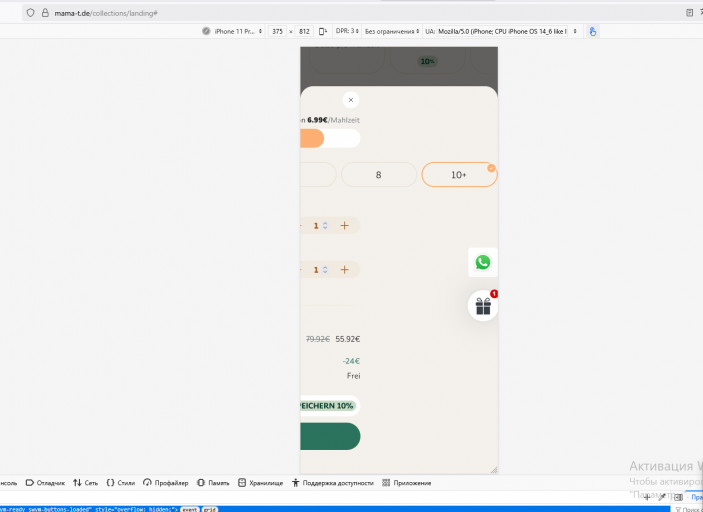Image resolution: width=703 pixels, height=512 pixels.
Task: Click the green checkout button
Action: tap(330, 436)
